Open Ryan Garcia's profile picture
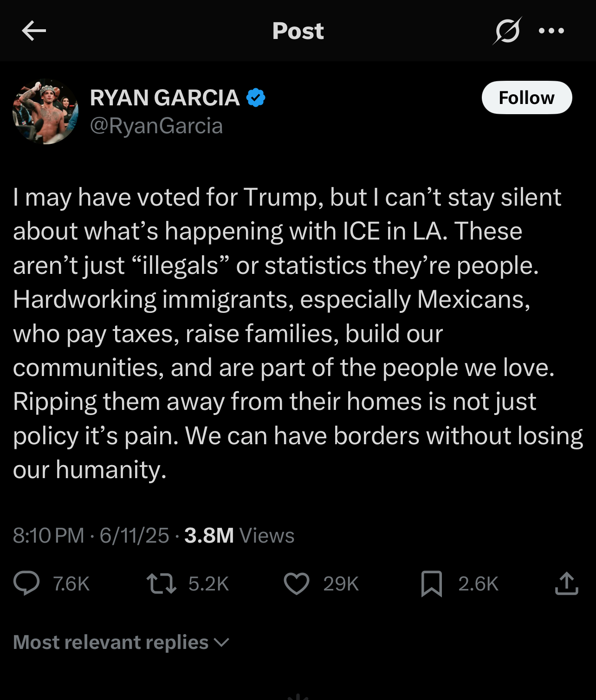This screenshot has height=700, width=596. coord(45,112)
